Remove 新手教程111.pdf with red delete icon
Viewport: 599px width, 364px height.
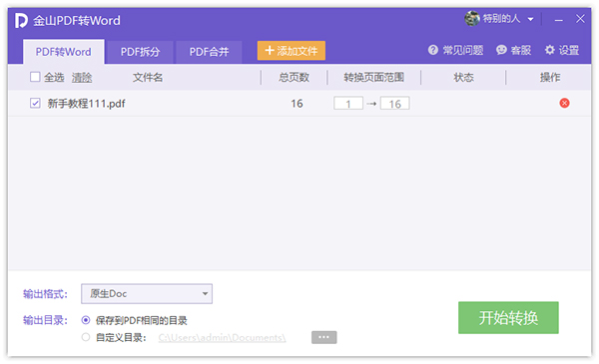pyautogui.click(x=564, y=103)
